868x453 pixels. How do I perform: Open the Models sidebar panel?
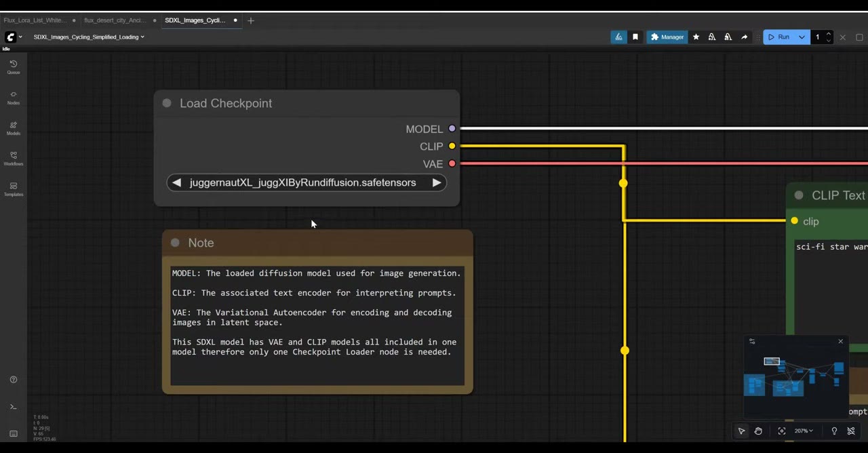[x=13, y=127]
